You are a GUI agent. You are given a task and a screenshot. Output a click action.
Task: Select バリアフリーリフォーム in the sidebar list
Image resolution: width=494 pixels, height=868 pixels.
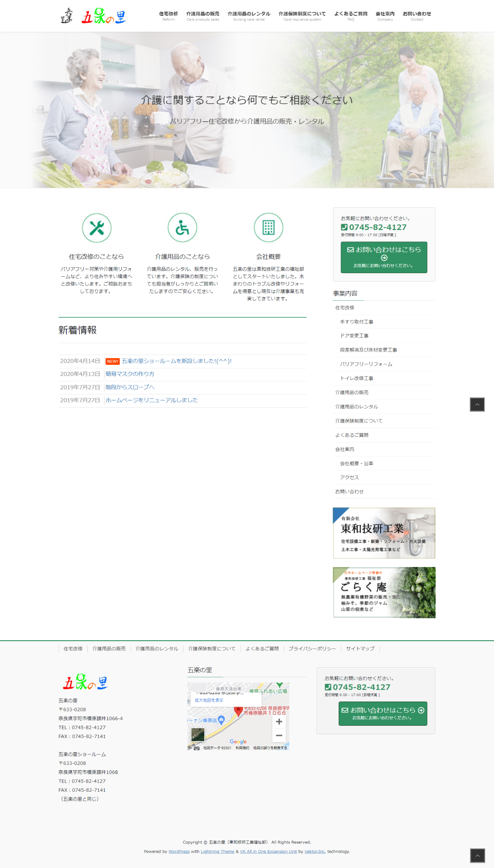[366, 364]
